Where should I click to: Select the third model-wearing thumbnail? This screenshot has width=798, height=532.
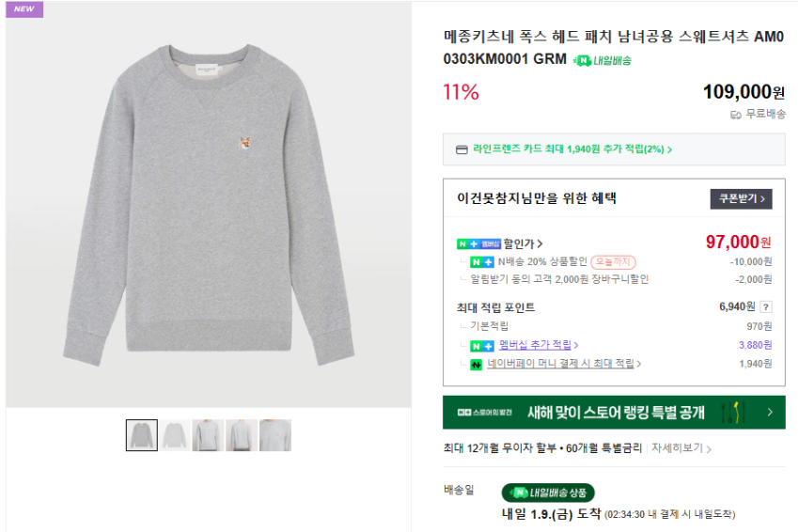point(208,435)
